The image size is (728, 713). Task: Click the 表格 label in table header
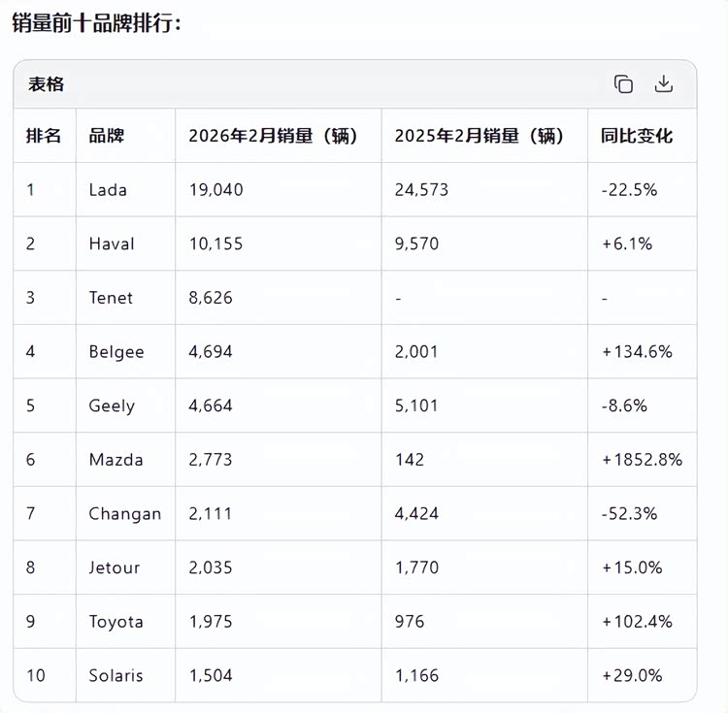click(46, 84)
